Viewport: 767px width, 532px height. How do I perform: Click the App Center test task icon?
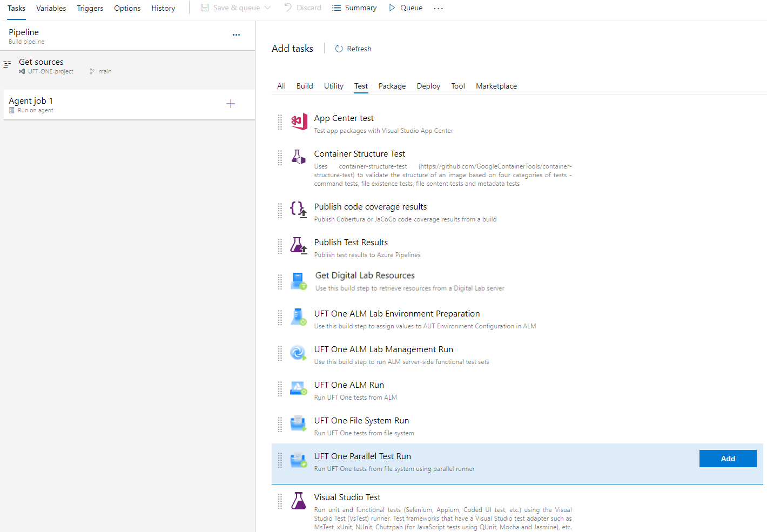tap(299, 122)
